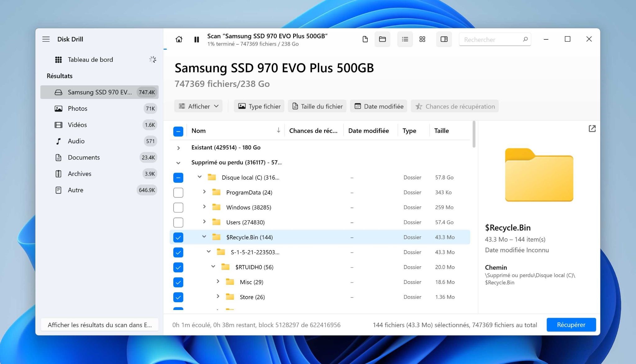The image size is (636, 364).
Task: Filter by Date modifiée button
Action: (x=379, y=106)
